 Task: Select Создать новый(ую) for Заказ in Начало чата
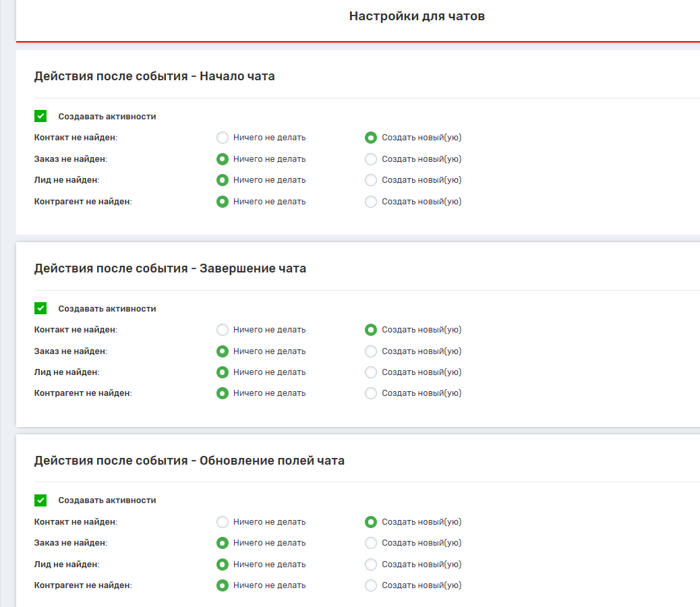click(370, 159)
